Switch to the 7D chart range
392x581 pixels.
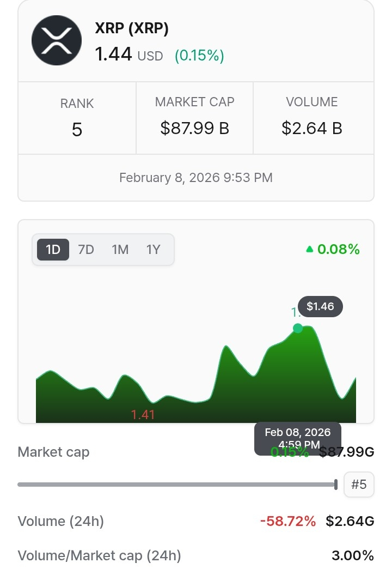click(x=86, y=250)
